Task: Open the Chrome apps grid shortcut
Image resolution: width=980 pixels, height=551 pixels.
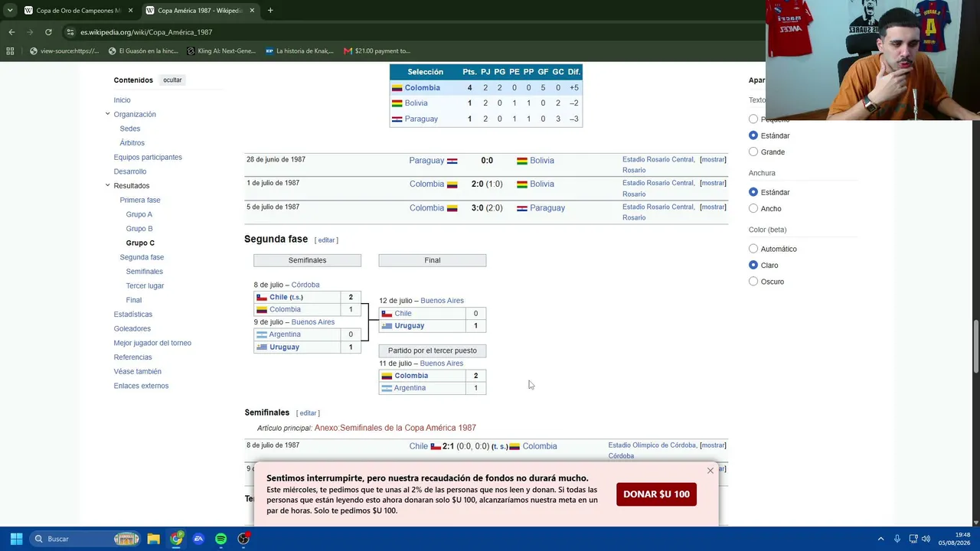Action: click(10, 51)
